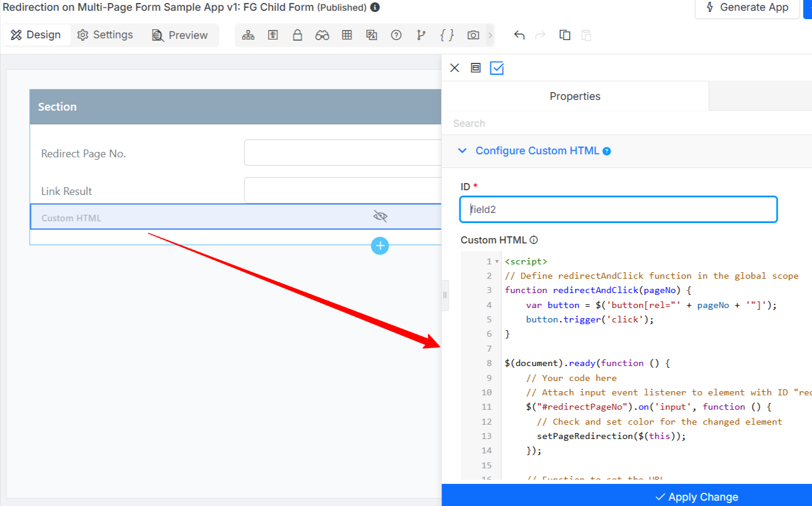Click the translation language icon
The width and height of the screenshot is (812, 506).
pos(372,35)
